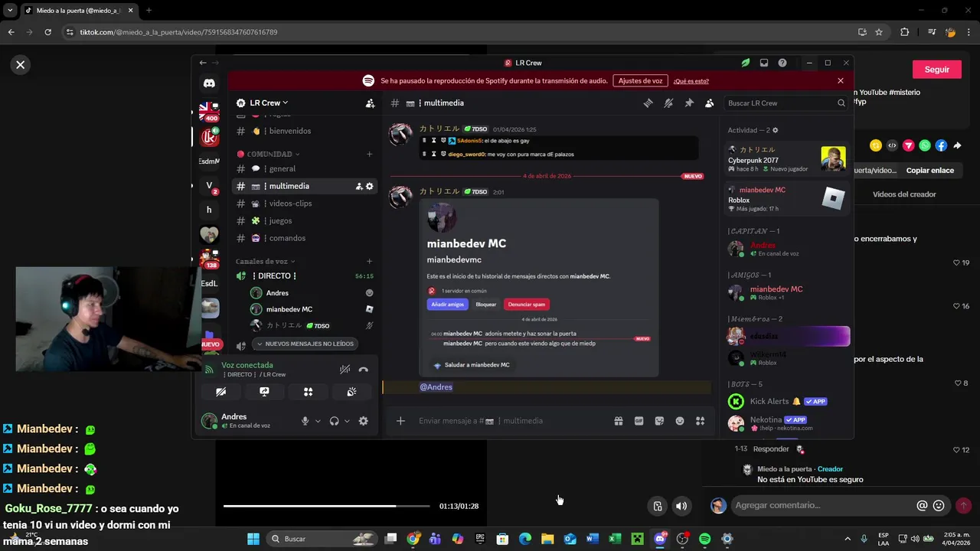
Task: Open sticker picker in message bar
Action: point(659,420)
